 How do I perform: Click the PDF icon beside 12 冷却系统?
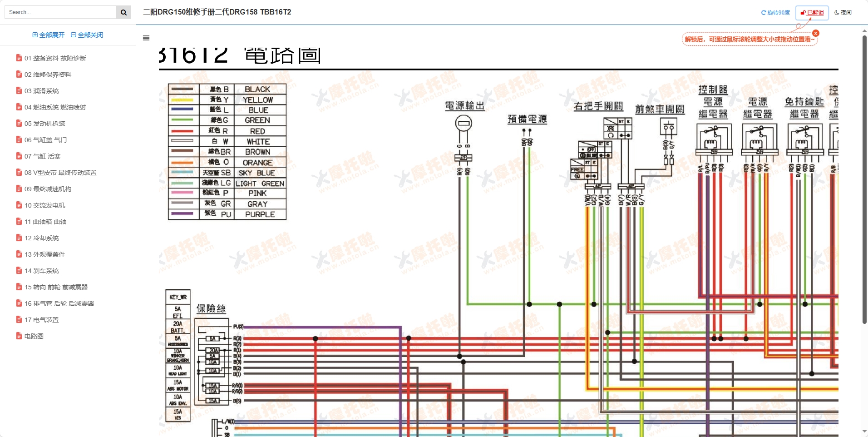(19, 238)
